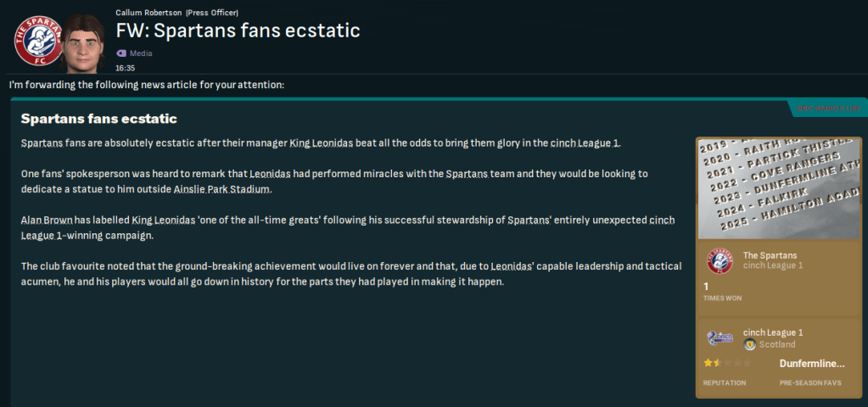Click the Scotland flag icon
868x407 pixels.
coord(750,345)
